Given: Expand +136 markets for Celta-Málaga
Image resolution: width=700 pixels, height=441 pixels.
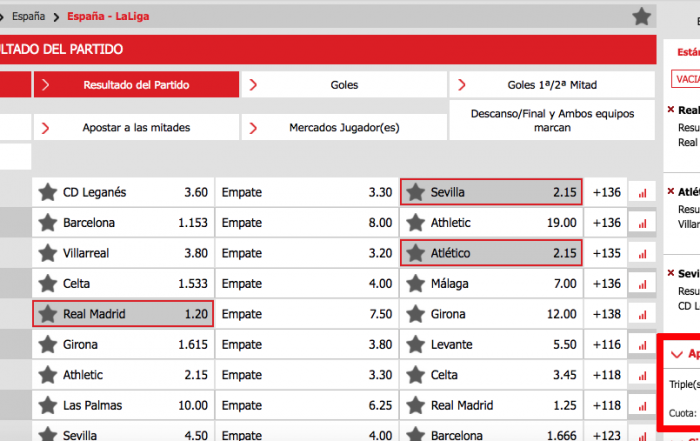Looking at the screenshot, I should tap(606, 283).
